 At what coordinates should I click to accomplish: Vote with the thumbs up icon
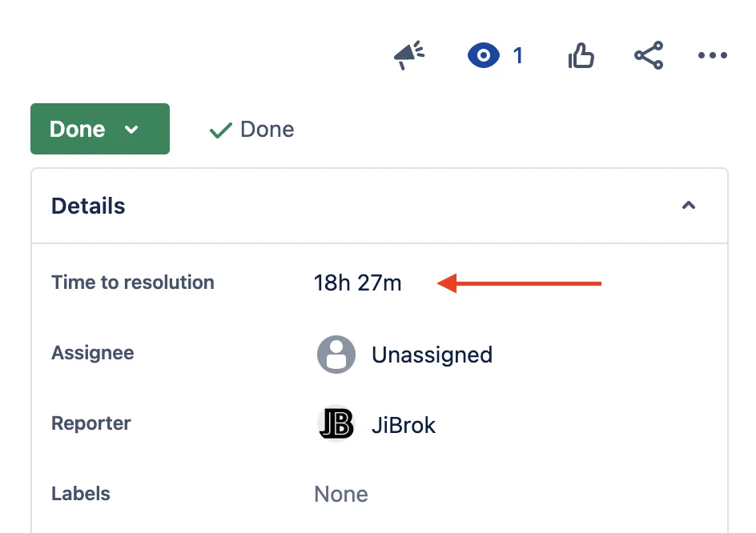581,55
